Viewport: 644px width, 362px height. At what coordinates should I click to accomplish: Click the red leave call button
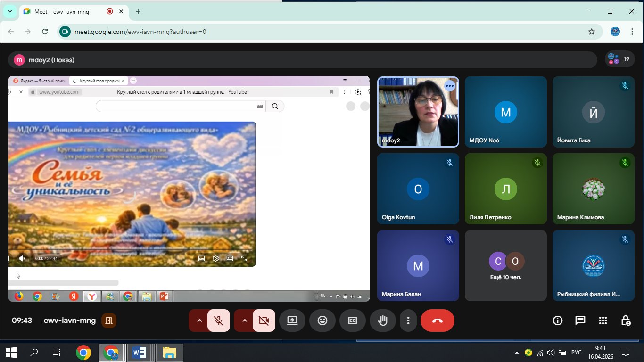(x=437, y=321)
